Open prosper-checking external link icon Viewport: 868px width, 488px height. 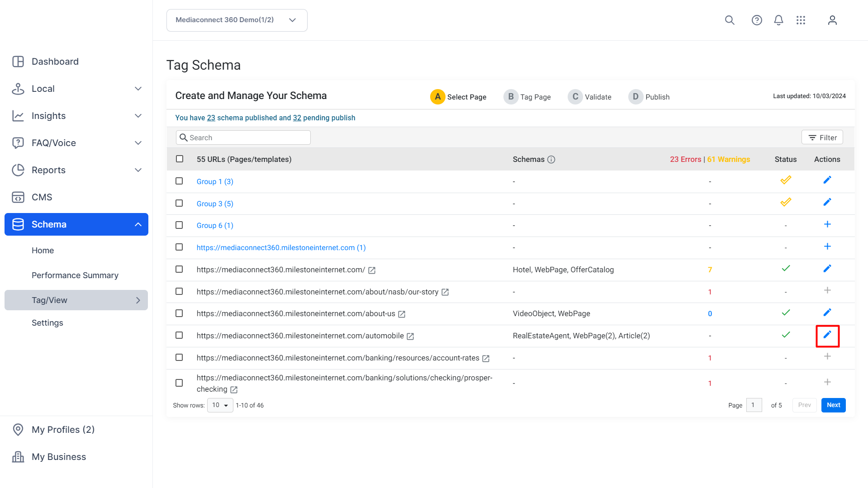[x=234, y=390]
